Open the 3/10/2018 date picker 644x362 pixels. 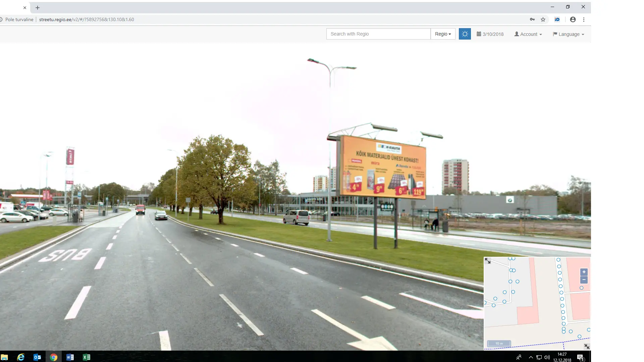pyautogui.click(x=490, y=34)
